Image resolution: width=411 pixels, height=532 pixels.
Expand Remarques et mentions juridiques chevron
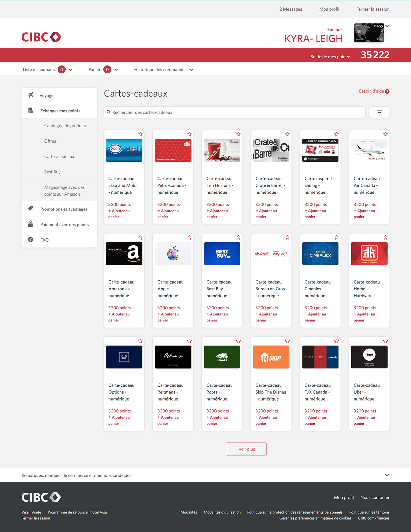[x=387, y=476]
